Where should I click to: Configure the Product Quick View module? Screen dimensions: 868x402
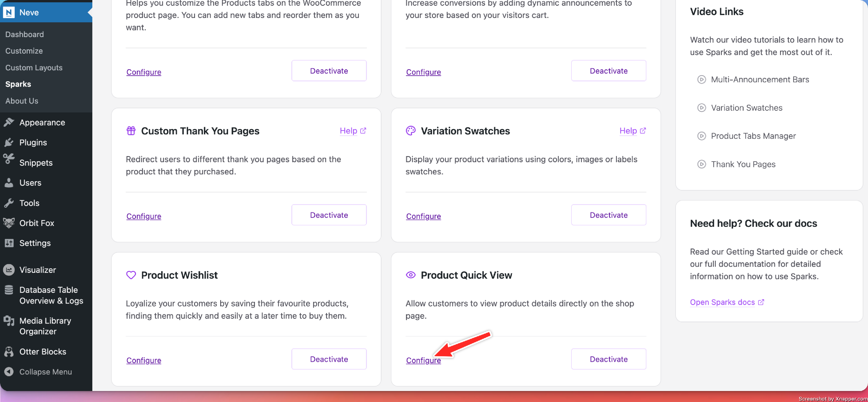[423, 361]
